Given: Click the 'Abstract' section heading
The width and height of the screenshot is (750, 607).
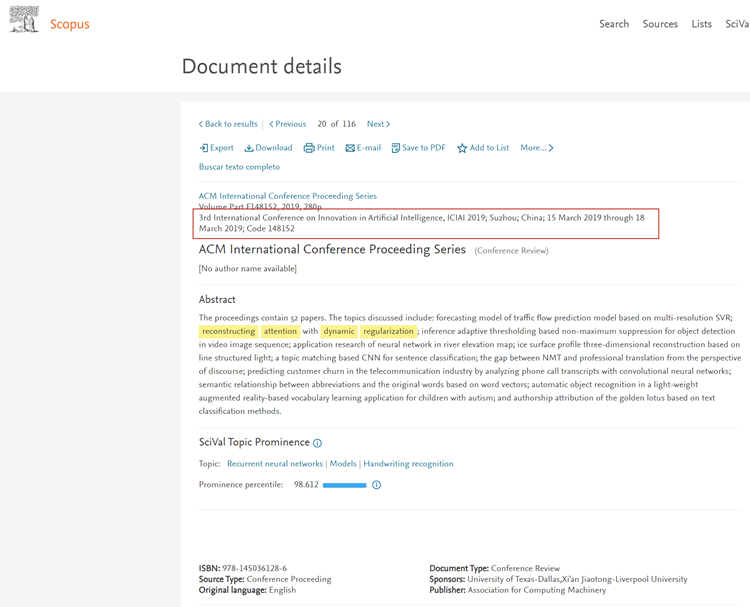Looking at the screenshot, I should click(x=217, y=299).
